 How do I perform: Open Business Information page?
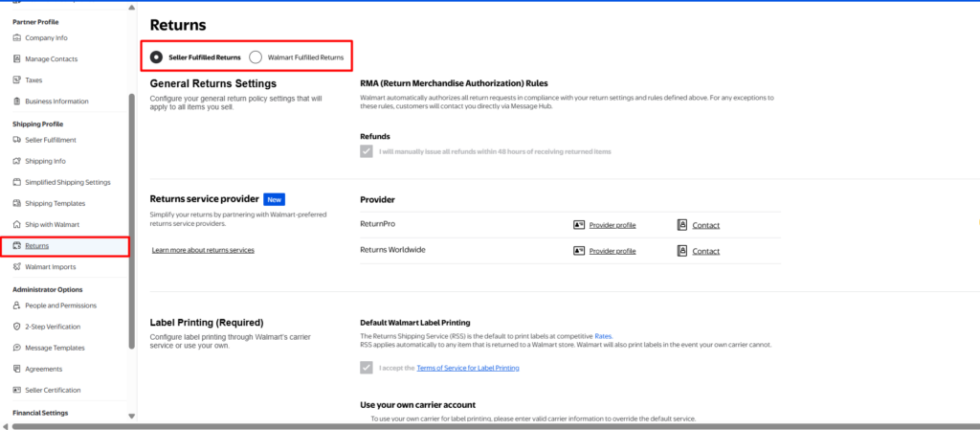56,102
